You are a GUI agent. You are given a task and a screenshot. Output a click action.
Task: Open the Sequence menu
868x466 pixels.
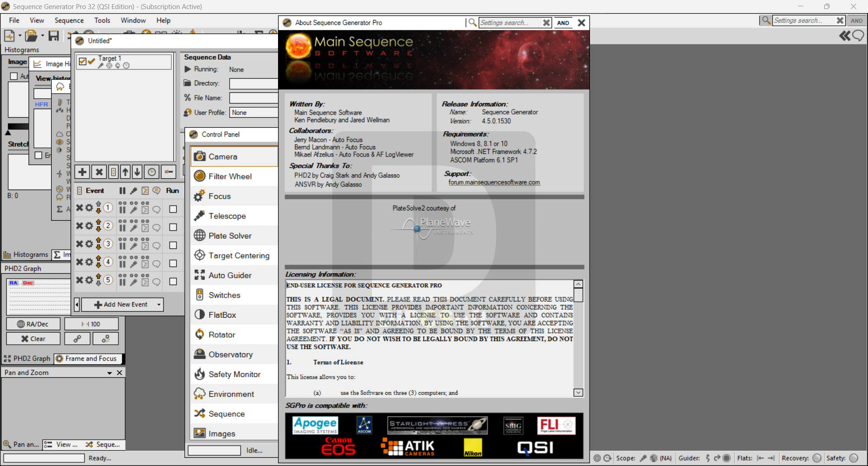click(69, 20)
